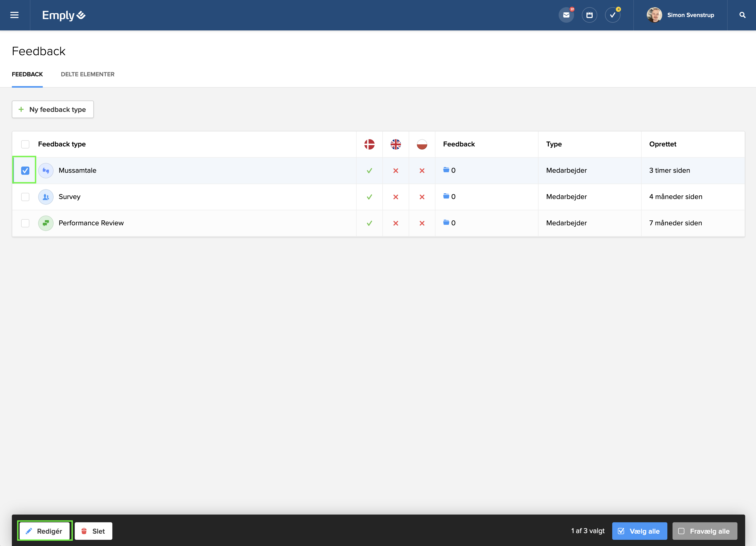Switch to Delte Elementer tab
Viewport: 756px width, 546px height.
click(88, 75)
